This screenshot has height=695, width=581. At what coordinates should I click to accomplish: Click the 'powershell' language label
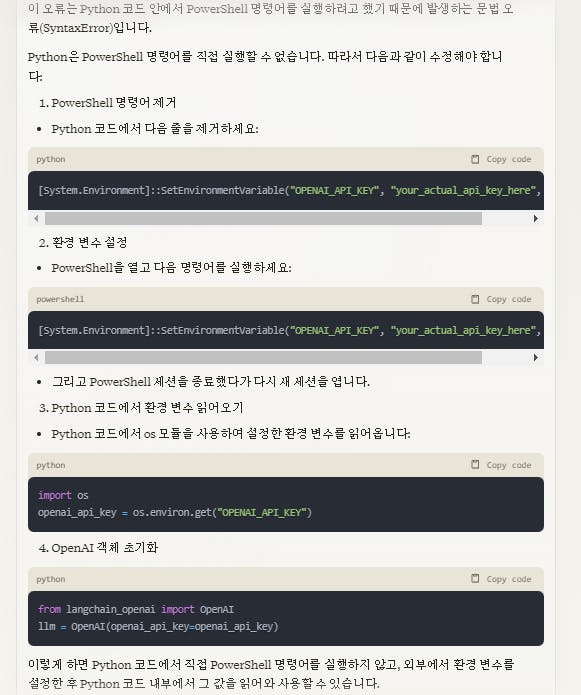pos(60,299)
